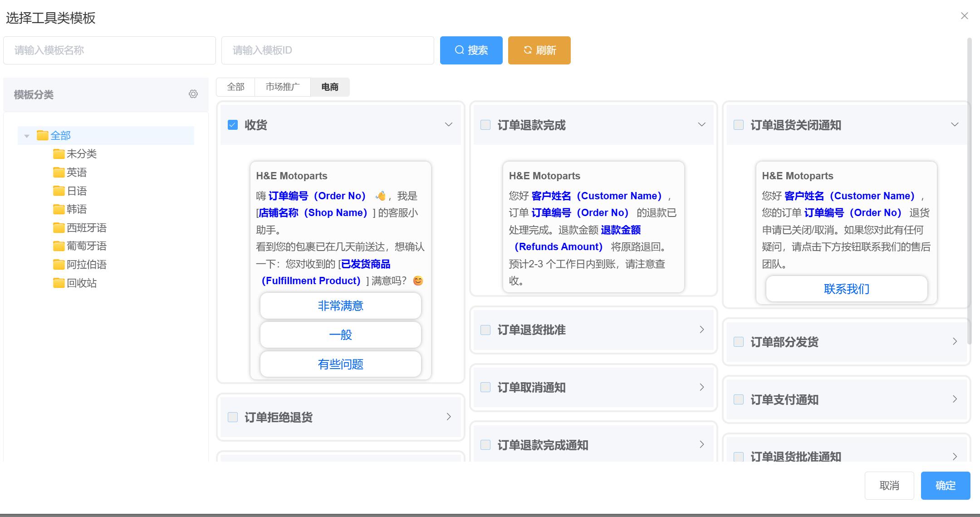980x517 pixels.
Task: Check the 订单退款完成 template checkbox
Action: coord(485,123)
